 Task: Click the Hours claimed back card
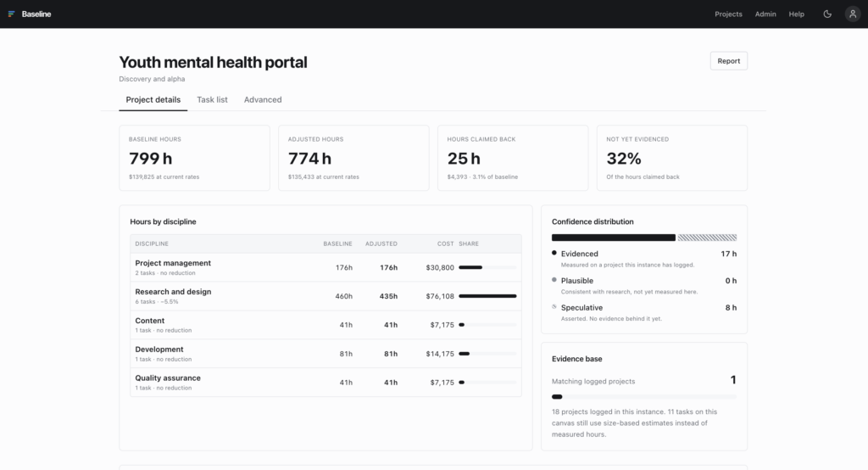[513, 158]
